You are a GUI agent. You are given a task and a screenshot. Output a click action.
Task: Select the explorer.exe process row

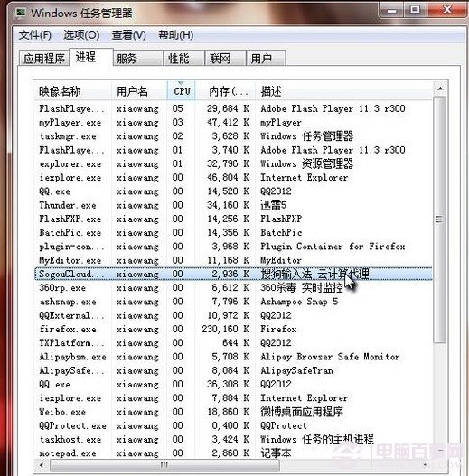click(x=233, y=163)
